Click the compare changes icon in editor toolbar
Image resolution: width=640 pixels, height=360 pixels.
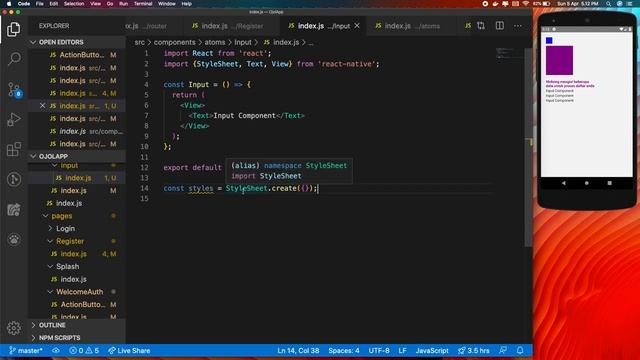click(x=481, y=26)
